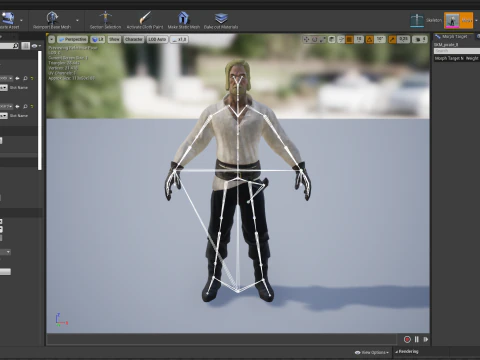
Task: Reset first material slot to default
Action: [32, 78]
